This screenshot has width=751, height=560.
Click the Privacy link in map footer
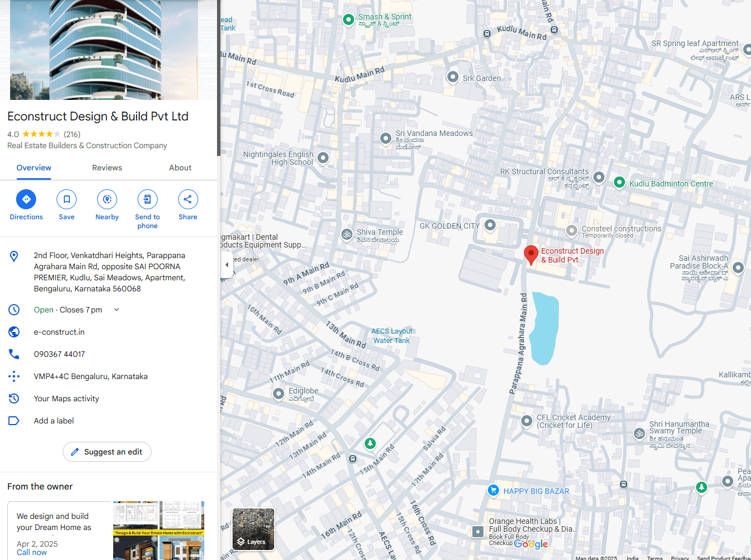(x=680, y=558)
